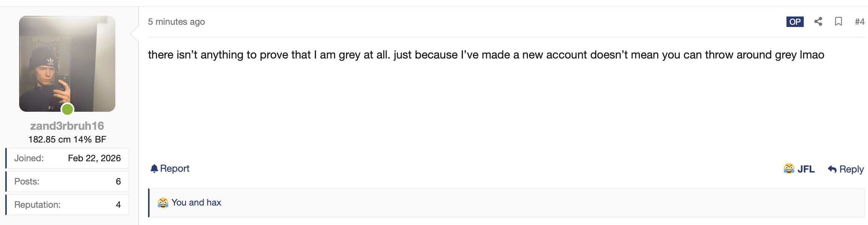Click the Posts count of 6
Image resolution: width=868 pixels, height=225 pixels.
(x=118, y=181)
